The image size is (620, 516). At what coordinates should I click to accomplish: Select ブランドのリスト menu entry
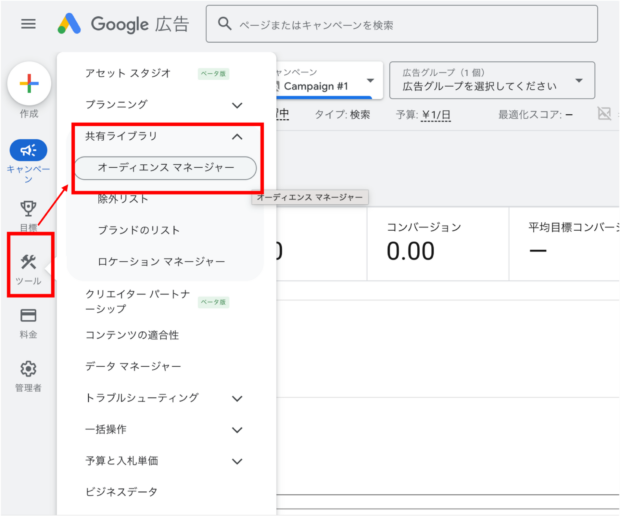(139, 230)
